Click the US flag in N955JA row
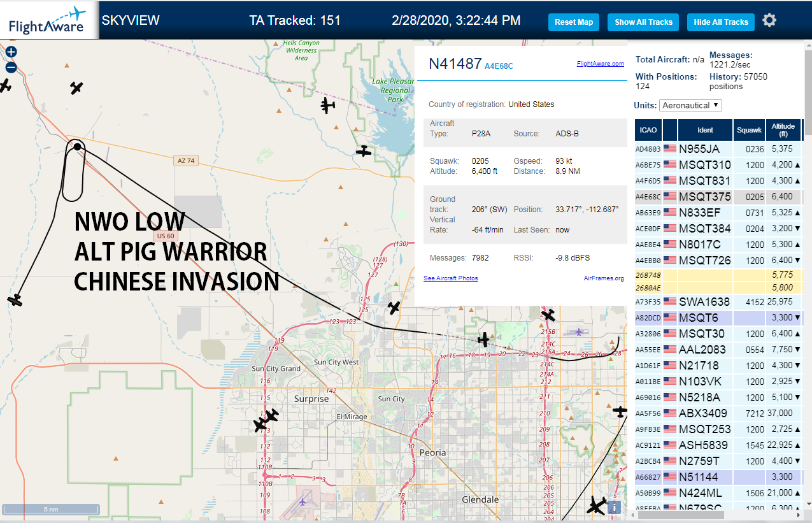Viewport: 812px width, 523px height. point(669,148)
